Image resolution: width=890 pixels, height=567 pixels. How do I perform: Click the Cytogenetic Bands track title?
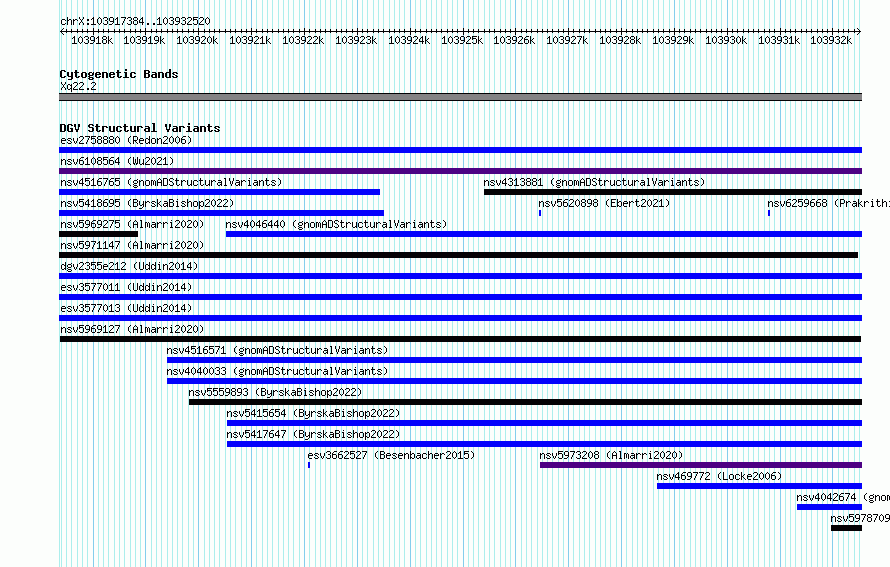119,74
